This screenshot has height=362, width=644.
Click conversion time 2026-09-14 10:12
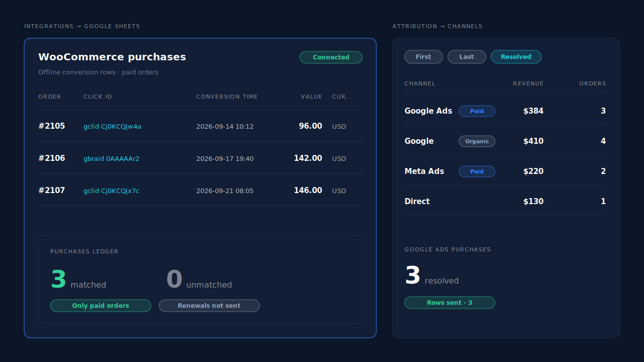[x=225, y=126]
